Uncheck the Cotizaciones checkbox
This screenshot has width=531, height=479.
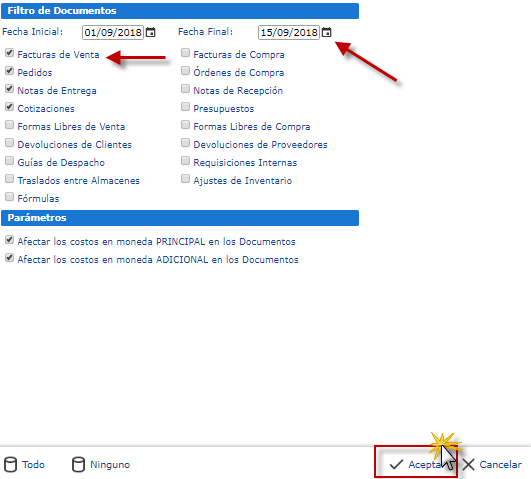[9, 107]
